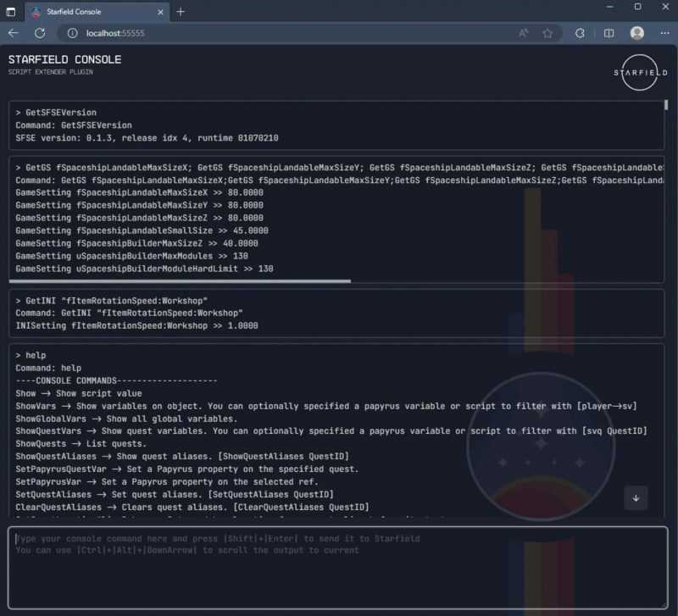
Task: Reload the Starfield Console page
Action: pos(40,33)
